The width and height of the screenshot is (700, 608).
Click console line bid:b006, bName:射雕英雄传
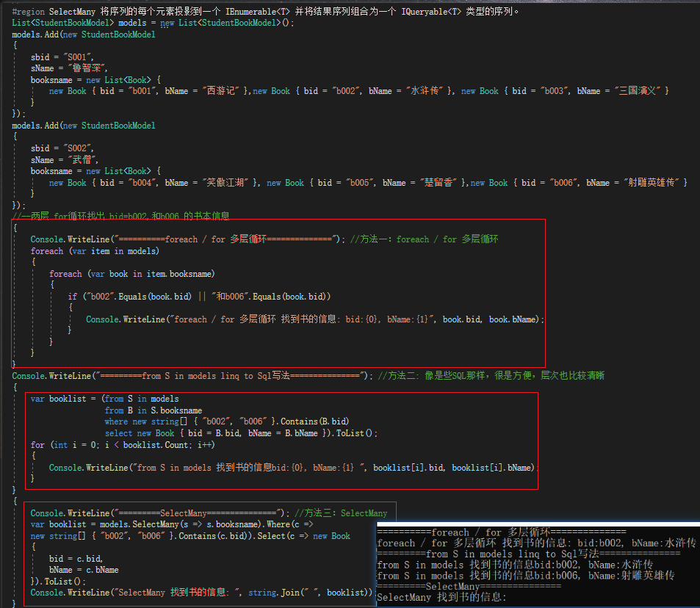(526, 576)
